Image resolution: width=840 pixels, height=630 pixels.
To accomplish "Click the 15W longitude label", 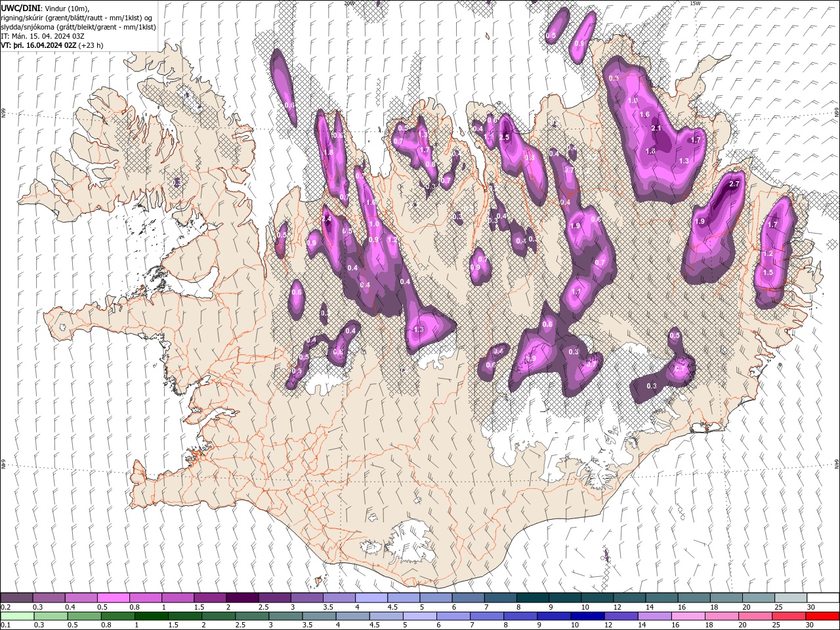I will point(695,3).
